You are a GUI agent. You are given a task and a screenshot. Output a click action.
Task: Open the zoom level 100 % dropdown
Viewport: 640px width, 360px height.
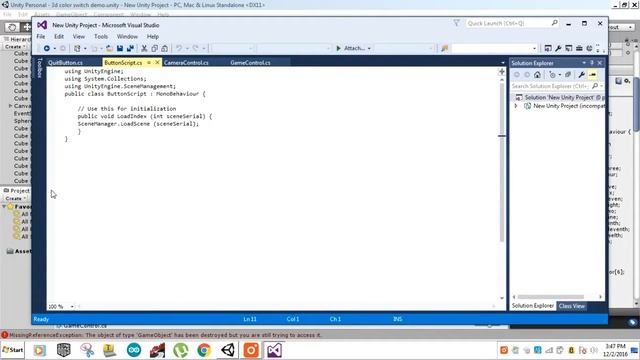pyautogui.click(x=72, y=307)
